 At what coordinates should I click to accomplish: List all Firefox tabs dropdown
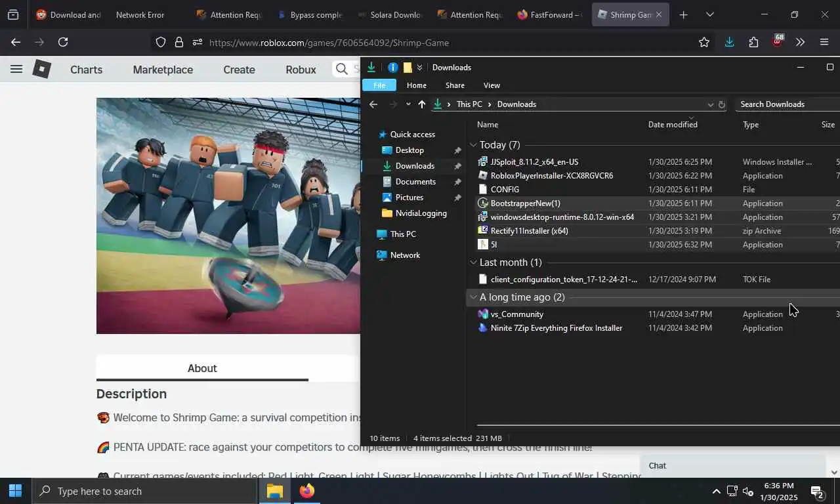point(709,14)
